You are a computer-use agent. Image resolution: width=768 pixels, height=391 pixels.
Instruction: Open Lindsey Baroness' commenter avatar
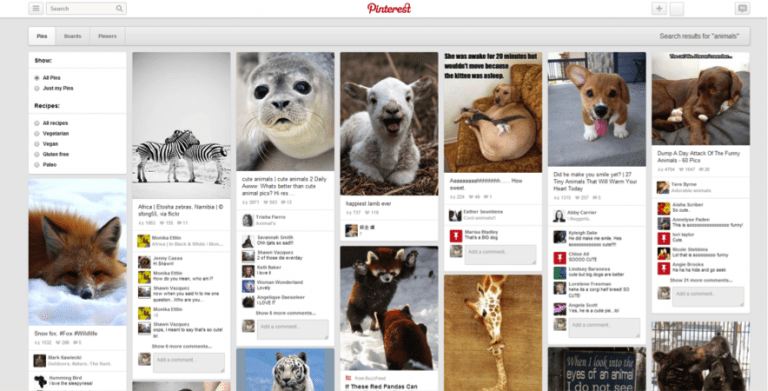point(560,273)
